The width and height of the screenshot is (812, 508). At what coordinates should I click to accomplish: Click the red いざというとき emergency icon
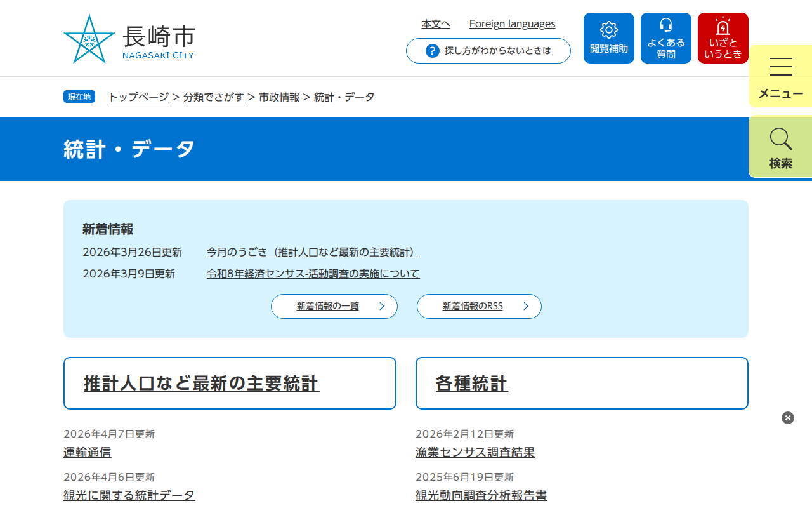tap(723, 37)
